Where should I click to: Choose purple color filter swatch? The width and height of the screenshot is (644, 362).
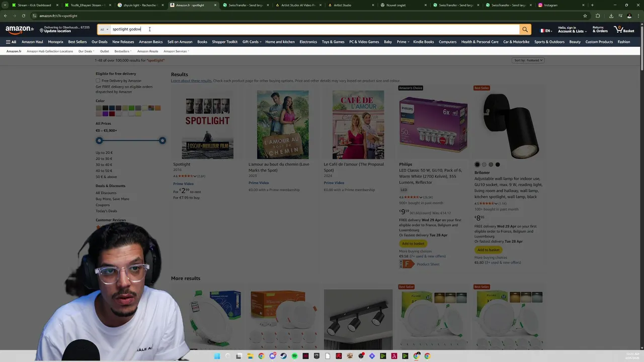coord(105,114)
